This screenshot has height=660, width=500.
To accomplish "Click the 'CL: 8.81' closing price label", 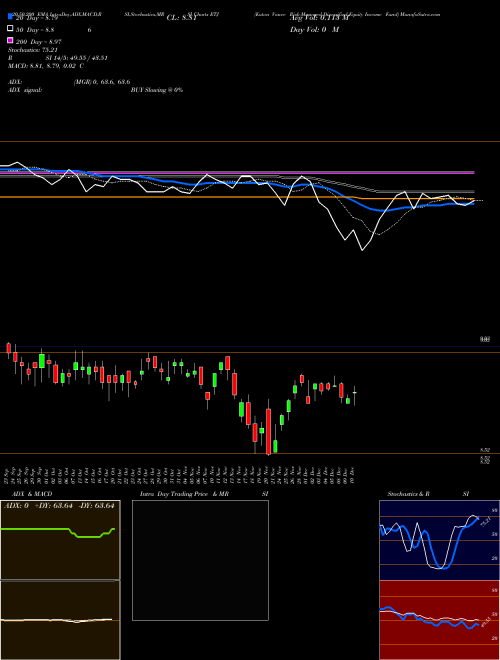I will click(182, 18).
